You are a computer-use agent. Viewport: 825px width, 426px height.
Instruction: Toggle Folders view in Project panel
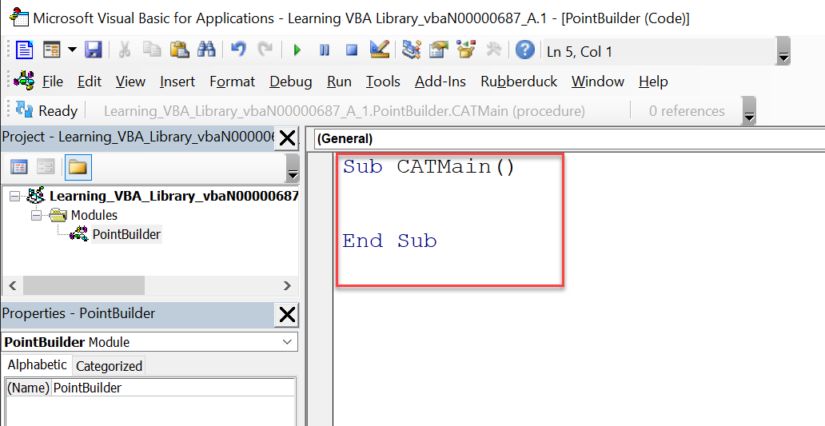click(x=78, y=167)
